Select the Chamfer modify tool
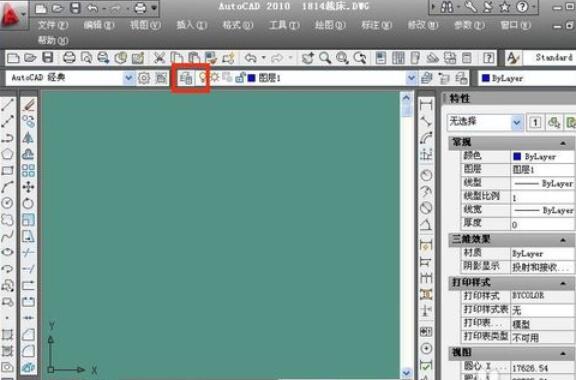 28,334
